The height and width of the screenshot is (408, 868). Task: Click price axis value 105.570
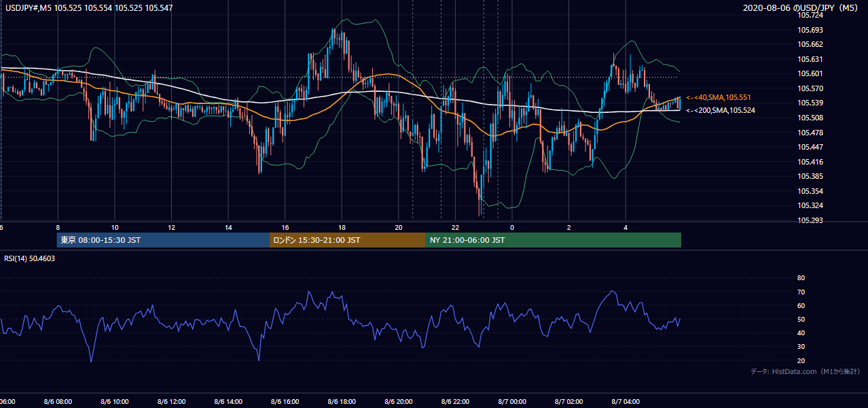pyautogui.click(x=810, y=88)
